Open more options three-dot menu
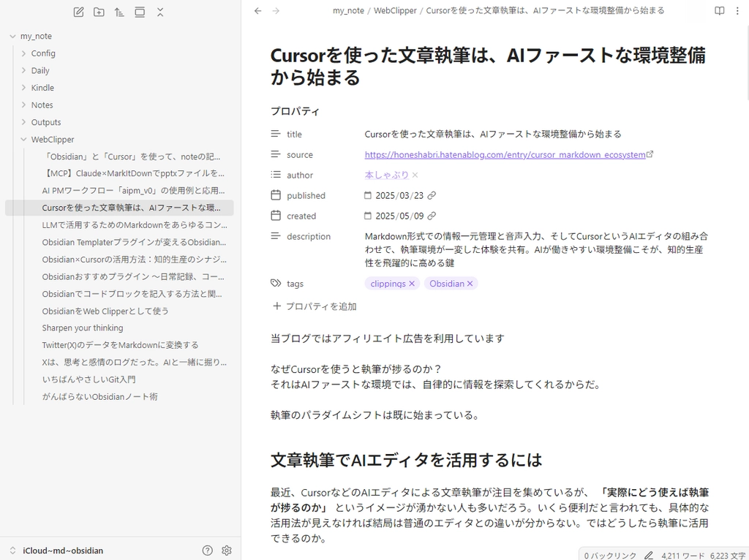749x560 pixels. coord(737,10)
